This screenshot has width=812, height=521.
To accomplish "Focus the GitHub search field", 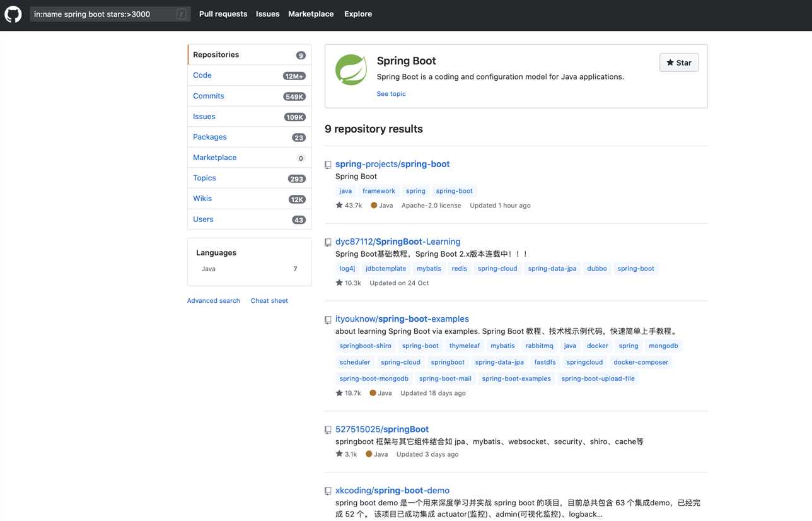I will (110, 14).
